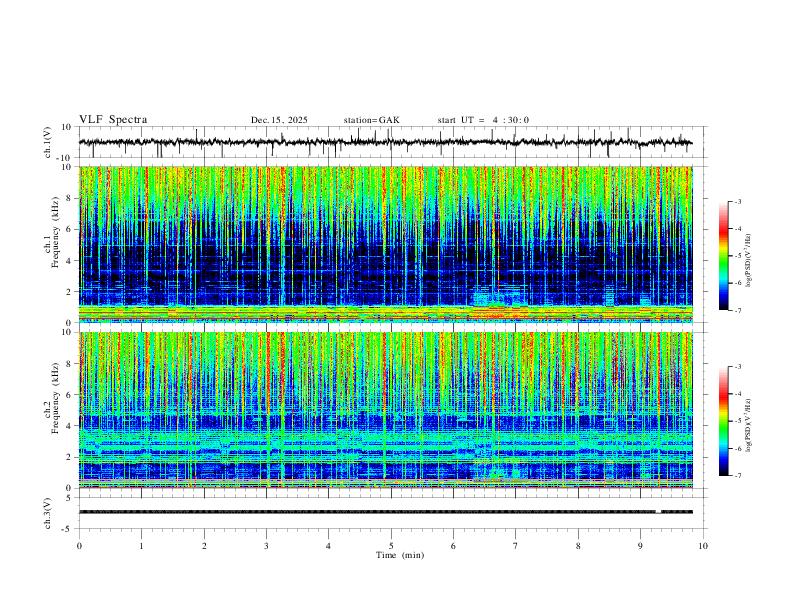Click the 'ch.3(V)' axis label
The height and width of the screenshot is (612, 792).
[48, 513]
